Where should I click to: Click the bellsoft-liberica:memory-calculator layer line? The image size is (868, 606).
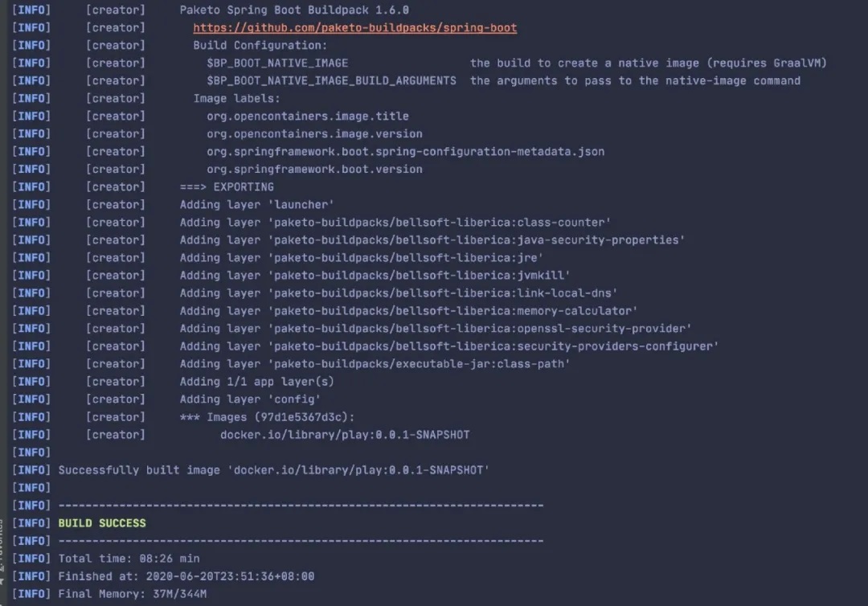[408, 311]
